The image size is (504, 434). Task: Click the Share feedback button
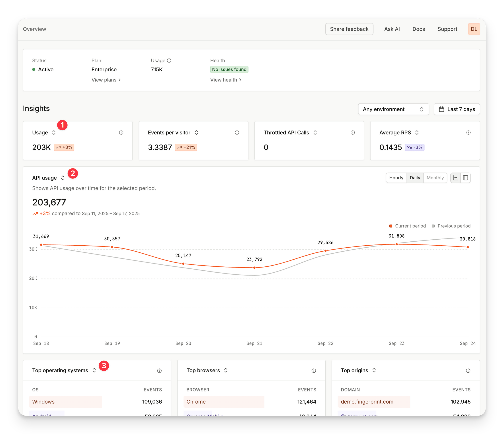point(349,29)
